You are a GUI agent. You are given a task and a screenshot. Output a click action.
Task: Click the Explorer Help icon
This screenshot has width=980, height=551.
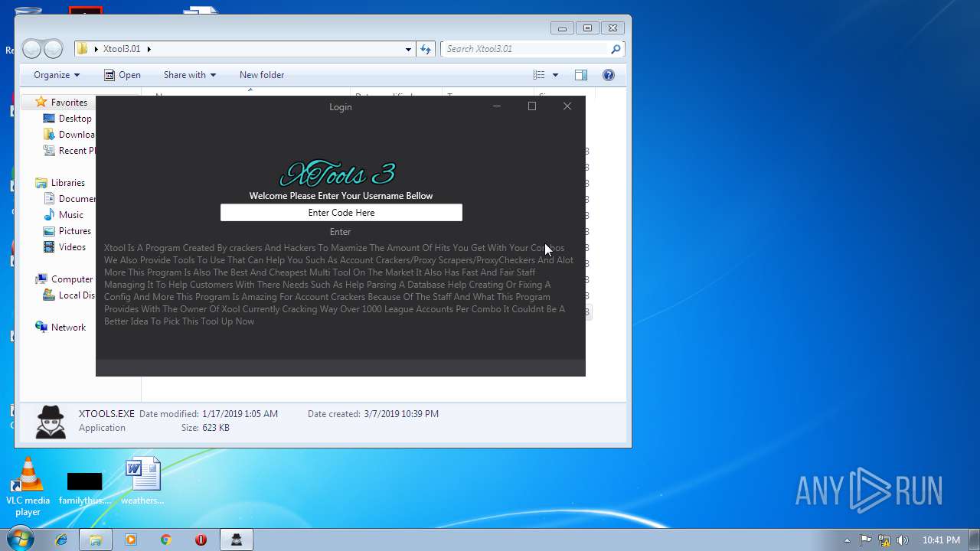tap(609, 75)
